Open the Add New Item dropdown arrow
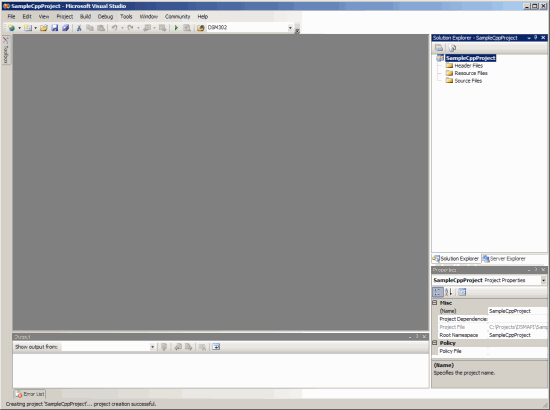Image resolution: width=550 pixels, height=410 pixels. 35,28
